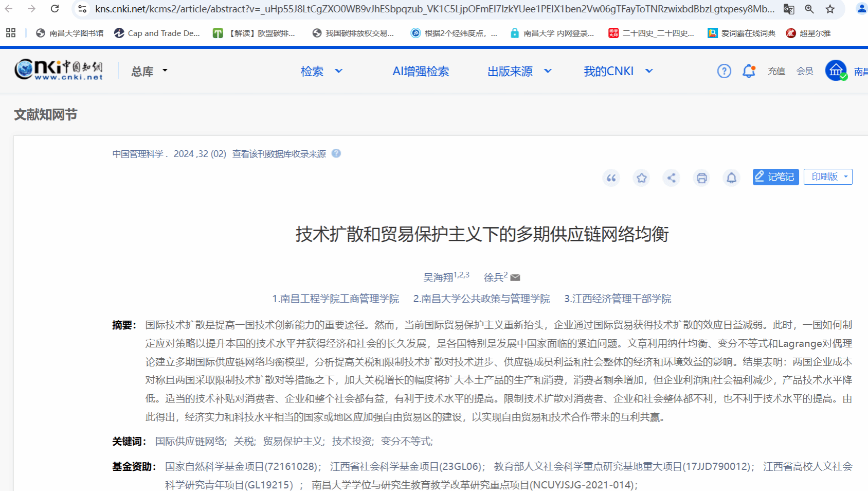Image resolution: width=868 pixels, height=491 pixels.
Task: Open the 出版来源 menu
Action: 519,71
